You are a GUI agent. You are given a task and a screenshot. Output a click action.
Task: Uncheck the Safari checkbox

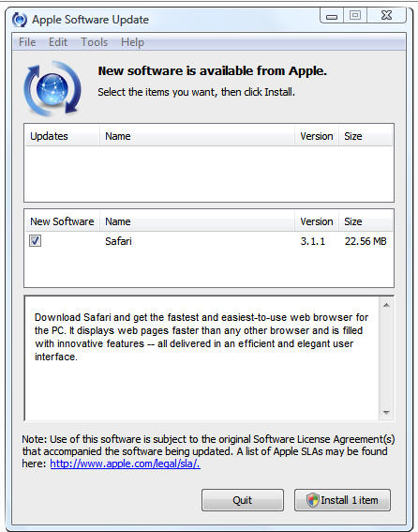coord(35,241)
